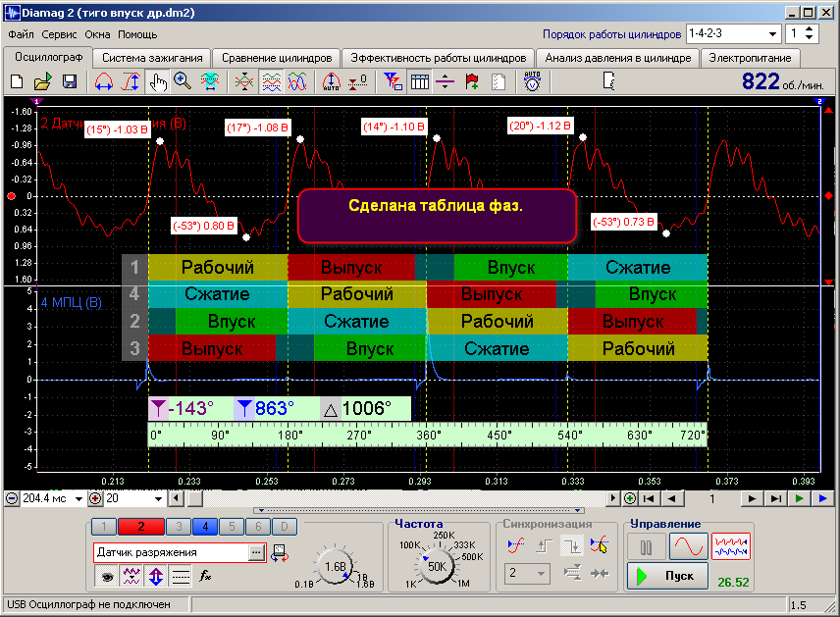
Task: Switch to Электропитание tab
Action: click(750, 58)
